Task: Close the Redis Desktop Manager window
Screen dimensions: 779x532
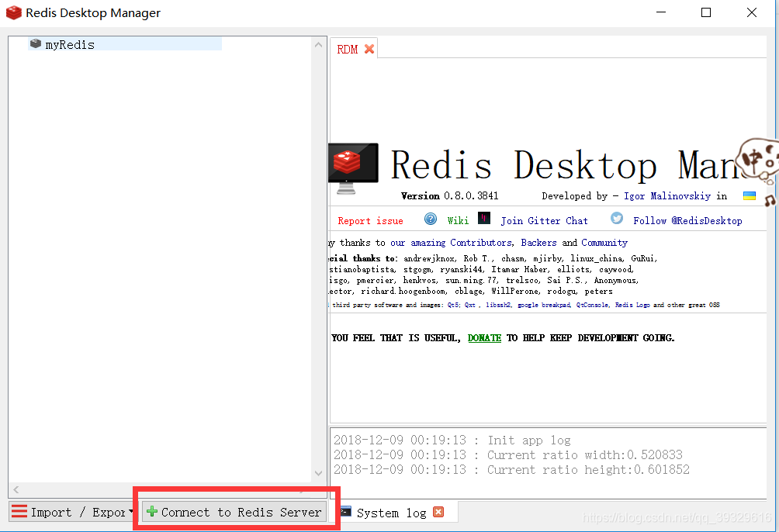Action: click(752, 12)
